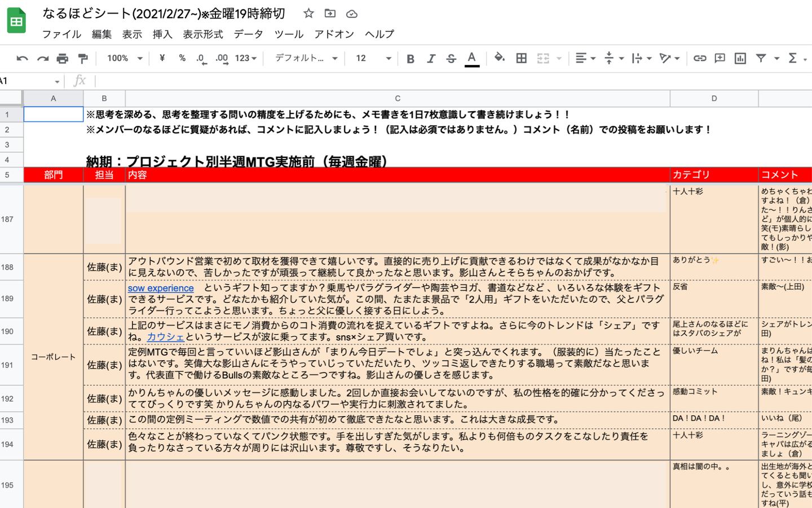Click the merge cells icon
Image resolution: width=812 pixels, height=508 pixels.
[x=543, y=58]
